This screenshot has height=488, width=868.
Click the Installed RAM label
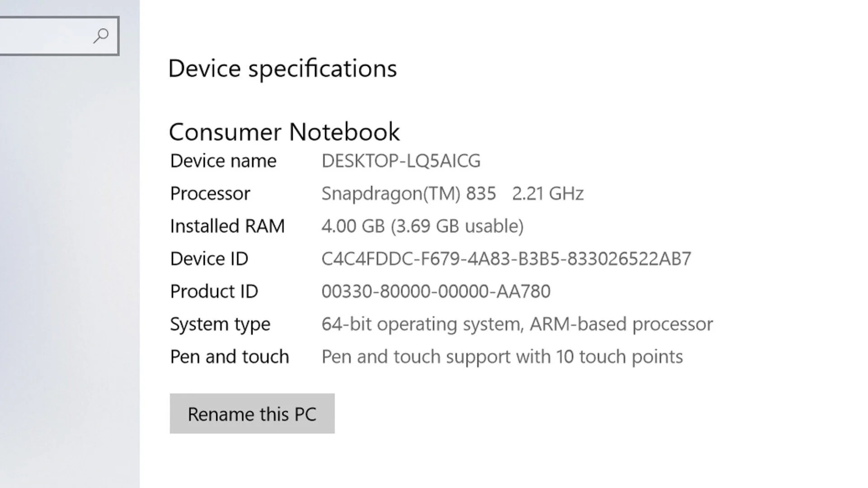(227, 226)
